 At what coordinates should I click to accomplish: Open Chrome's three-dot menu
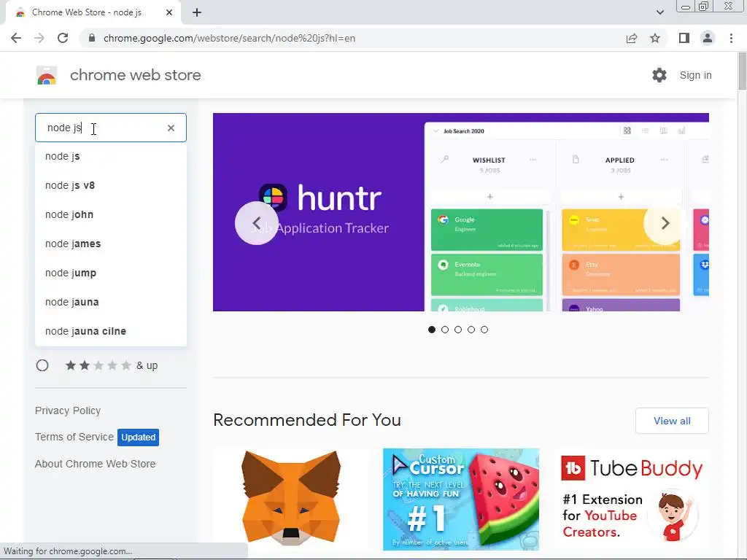click(x=731, y=38)
